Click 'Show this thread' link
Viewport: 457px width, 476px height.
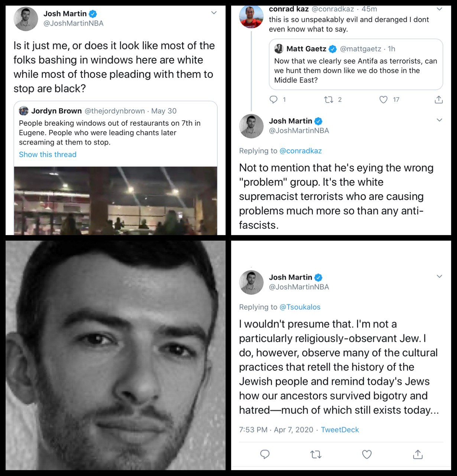(x=48, y=154)
